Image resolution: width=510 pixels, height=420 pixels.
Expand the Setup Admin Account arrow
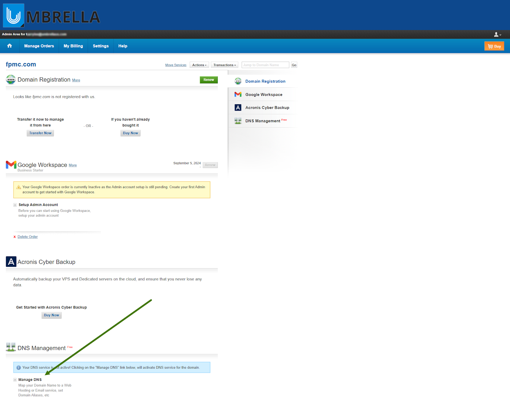pos(15,205)
